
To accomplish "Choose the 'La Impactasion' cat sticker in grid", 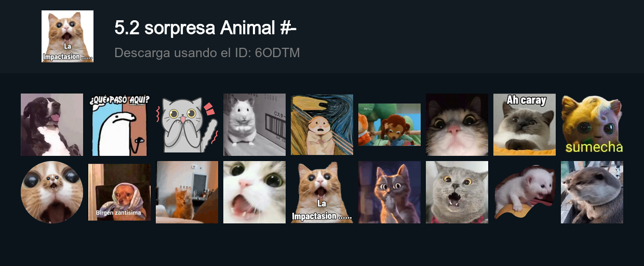I will pos(322,192).
